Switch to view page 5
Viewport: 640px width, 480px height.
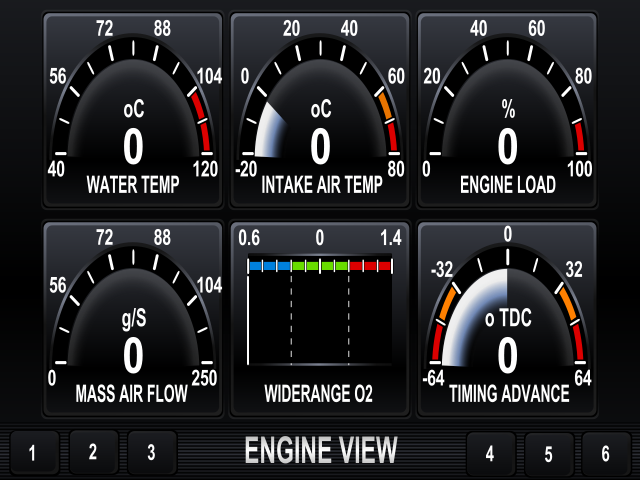(549, 454)
